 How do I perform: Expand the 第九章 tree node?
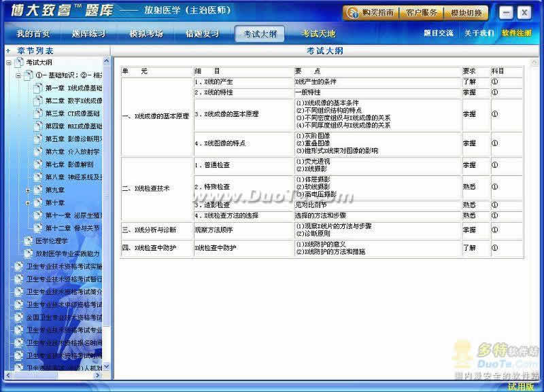coord(28,190)
